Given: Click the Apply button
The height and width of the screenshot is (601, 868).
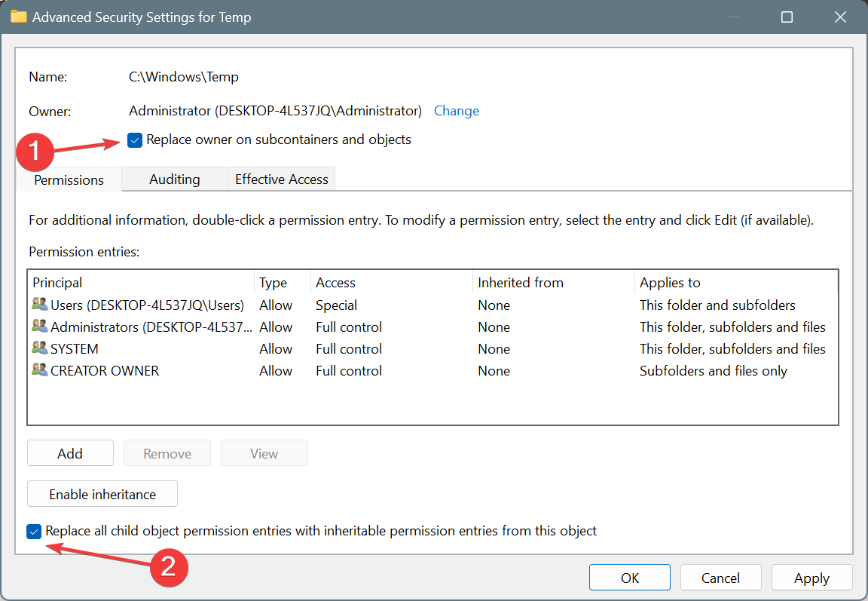Looking at the screenshot, I should [811, 578].
